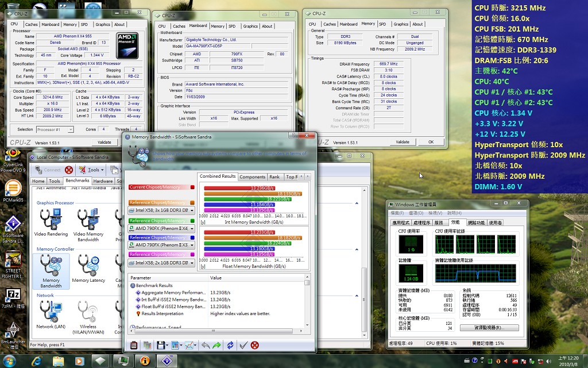Viewport: 588px width, 368px height.
Task: Click the Resource Monitor button in Task Manager
Action: (489, 328)
